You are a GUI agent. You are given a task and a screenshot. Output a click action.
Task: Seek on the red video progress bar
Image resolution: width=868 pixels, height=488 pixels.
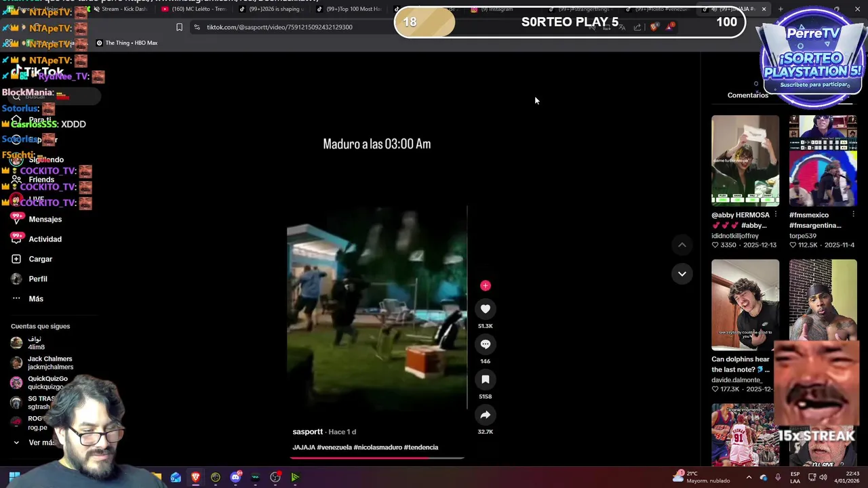(377, 457)
